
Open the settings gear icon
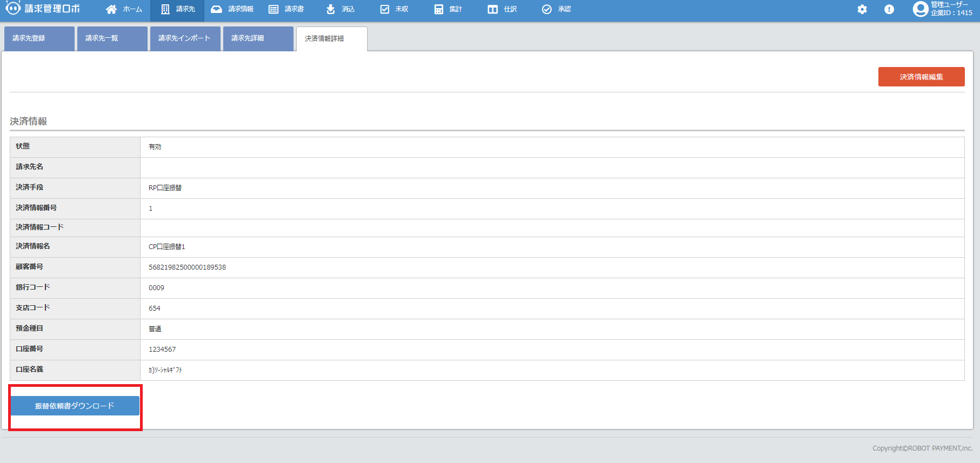[x=862, y=9]
